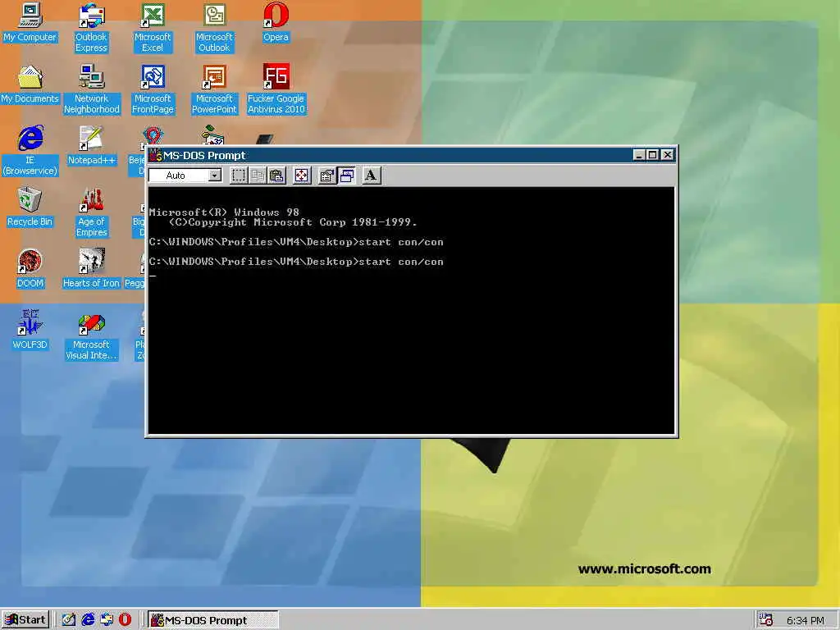Select the Microsoft FrontPage shortcut

pyautogui.click(x=153, y=89)
